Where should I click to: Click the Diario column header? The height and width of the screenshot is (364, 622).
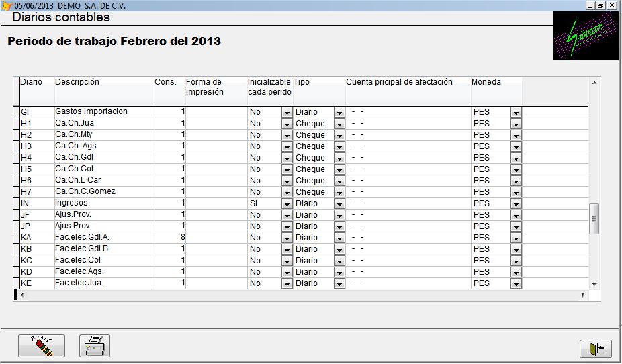coord(36,91)
